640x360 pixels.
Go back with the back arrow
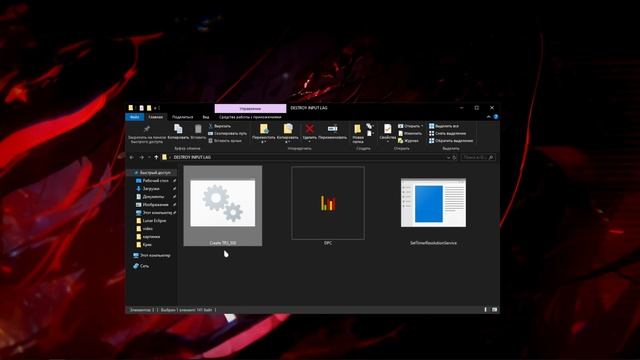132,157
